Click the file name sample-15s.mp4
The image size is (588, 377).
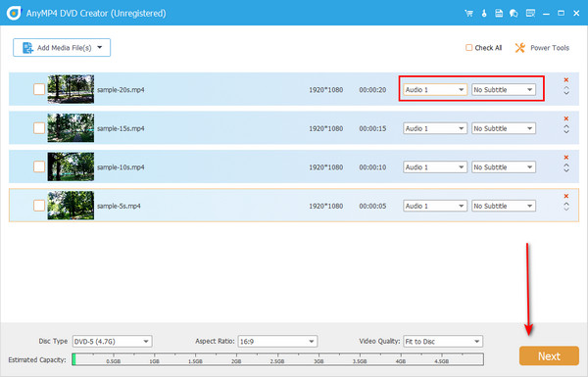tap(121, 128)
